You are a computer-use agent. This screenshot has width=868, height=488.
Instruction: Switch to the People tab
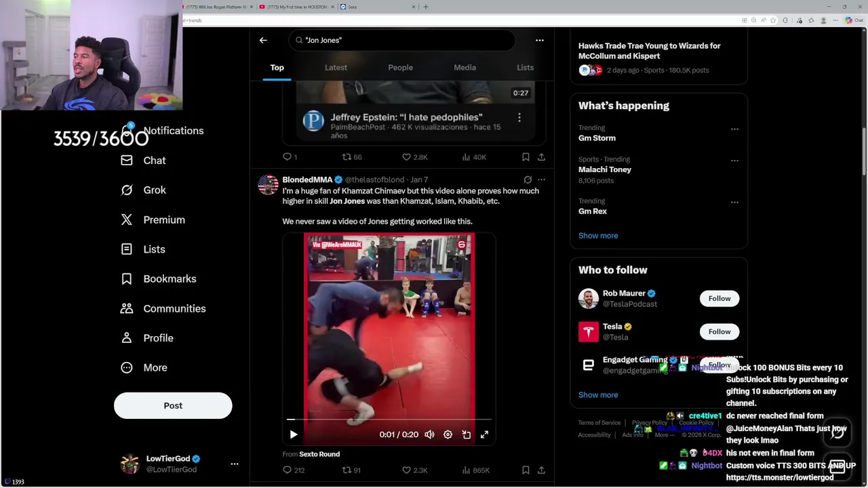(x=400, y=68)
